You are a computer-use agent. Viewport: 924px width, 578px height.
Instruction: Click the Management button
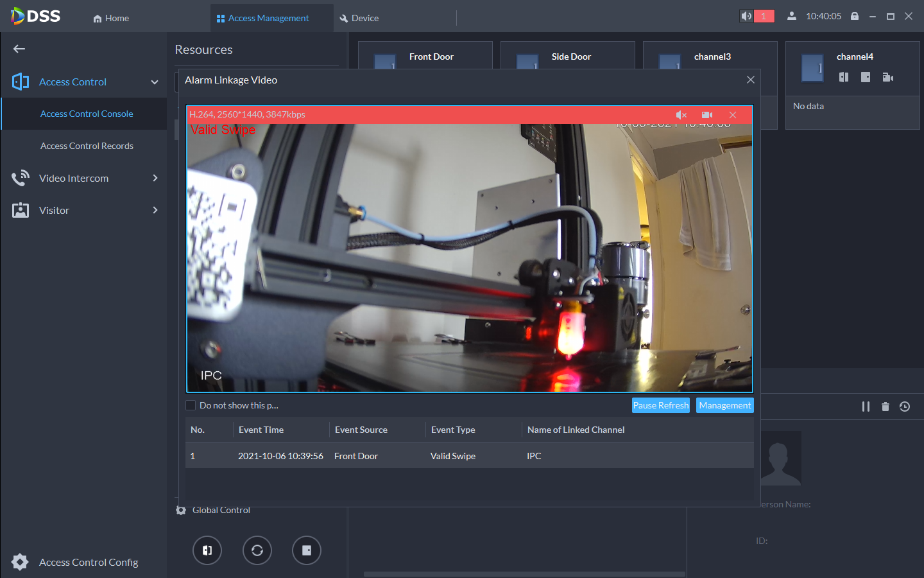coord(724,405)
